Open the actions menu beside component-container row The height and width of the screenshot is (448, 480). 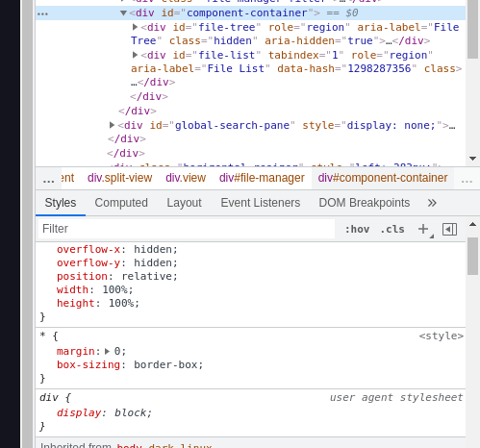point(42,14)
